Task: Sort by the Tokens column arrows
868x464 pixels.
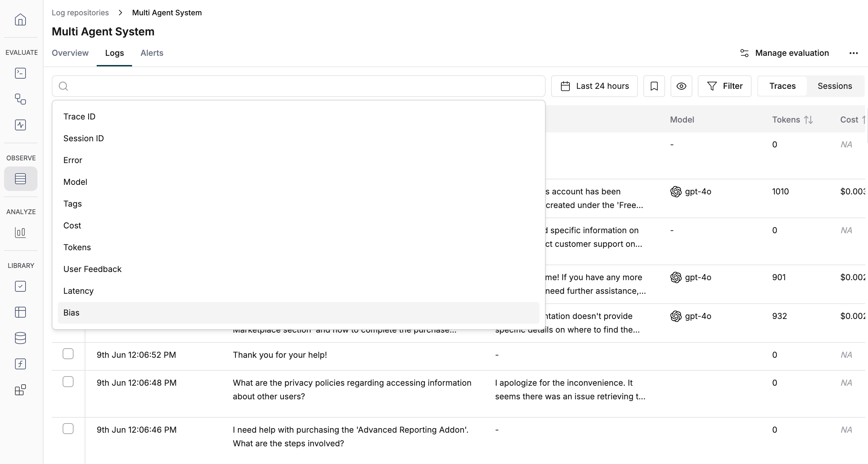Action: tap(808, 120)
